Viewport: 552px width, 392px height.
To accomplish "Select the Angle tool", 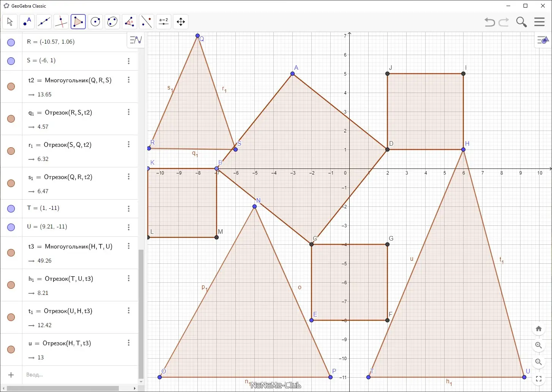I will click(x=129, y=22).
